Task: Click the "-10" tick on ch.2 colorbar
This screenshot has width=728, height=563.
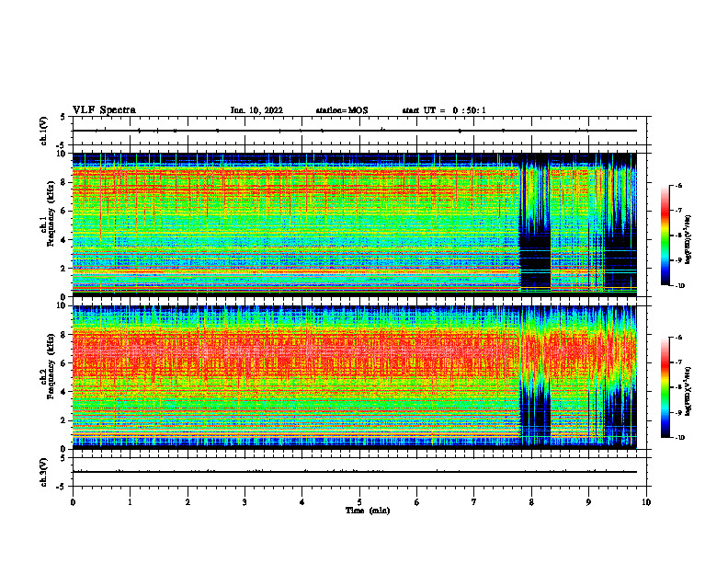Action: 680,438
